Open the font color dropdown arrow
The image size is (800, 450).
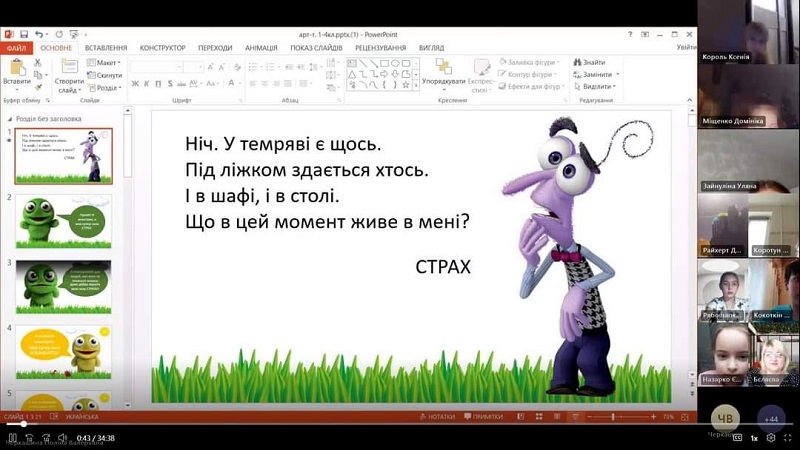pos(238,83)
